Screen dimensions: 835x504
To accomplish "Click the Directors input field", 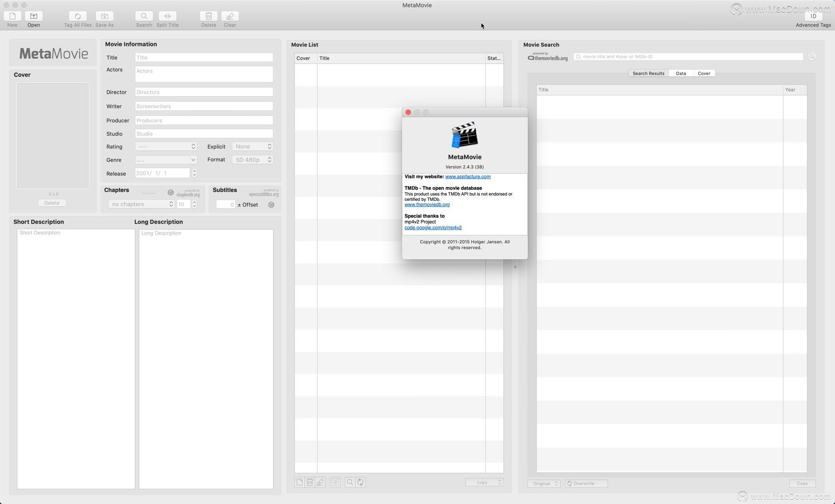I will (204, 92).
